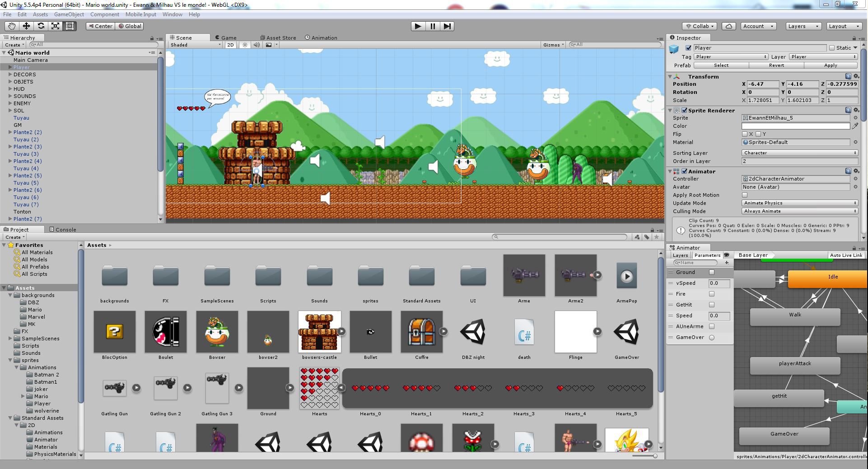
Task: Expand the DECORS hierarchy item
Action: (x=10, y=74)
